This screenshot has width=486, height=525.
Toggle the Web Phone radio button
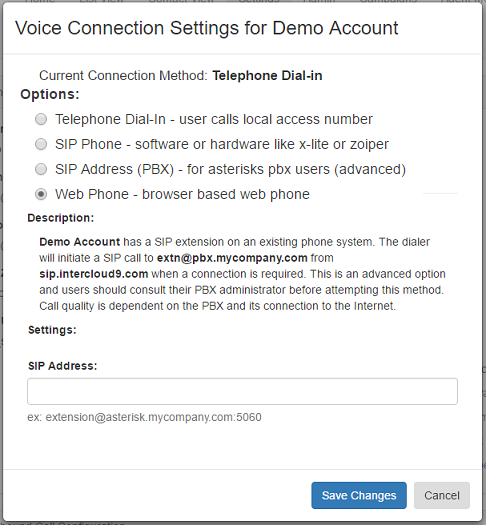click(x=41, y=194)
